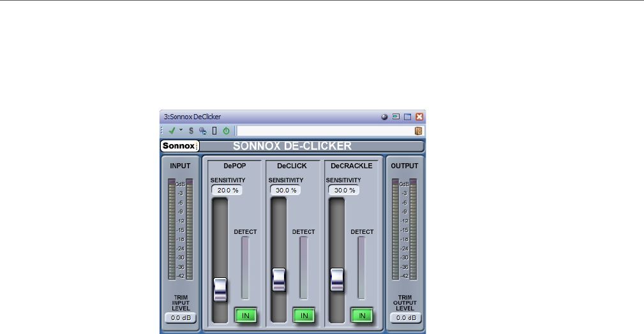Viewport: 644px width, 334px height.
Task: Click the DePOP sensitivity fader handle
Action: coord(220,289)
